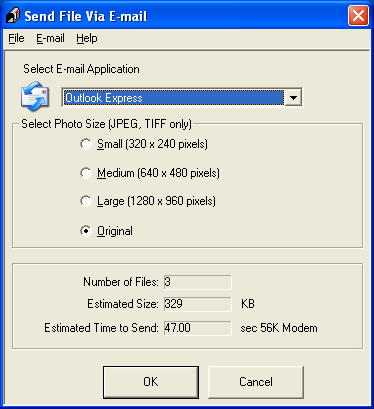Open the Help menu
The width and height of the screenshot is (374, 409).
[x=87, y=38]
